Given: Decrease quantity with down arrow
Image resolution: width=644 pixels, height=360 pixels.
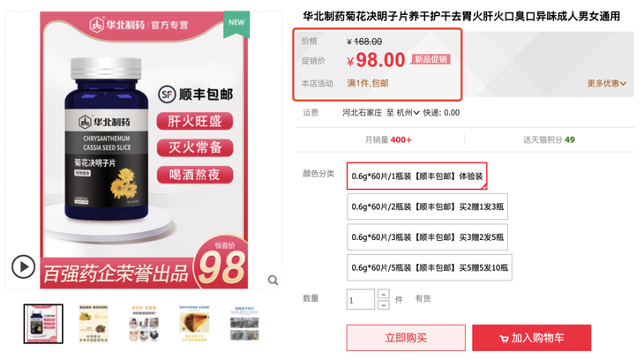Looking at the screenshot, I should click(383, 305).
